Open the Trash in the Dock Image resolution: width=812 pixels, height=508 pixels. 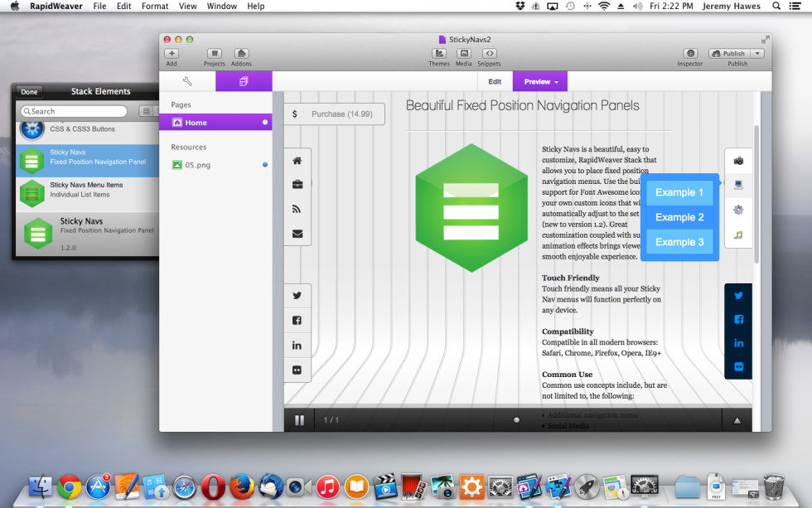774,486
